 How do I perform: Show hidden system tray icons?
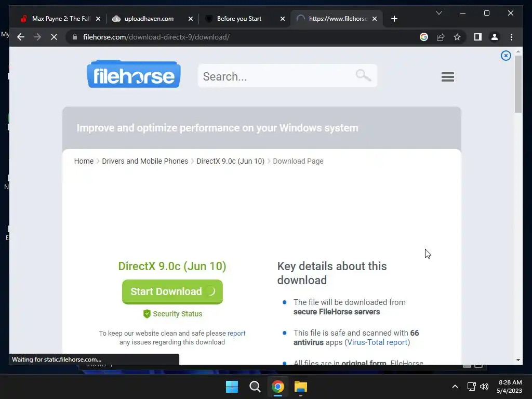pyautogui.click(x=455, y=387)
